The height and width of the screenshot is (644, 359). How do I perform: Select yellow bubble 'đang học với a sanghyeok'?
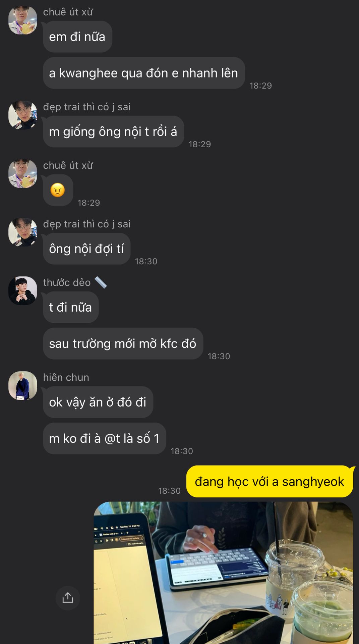[270, 481]
